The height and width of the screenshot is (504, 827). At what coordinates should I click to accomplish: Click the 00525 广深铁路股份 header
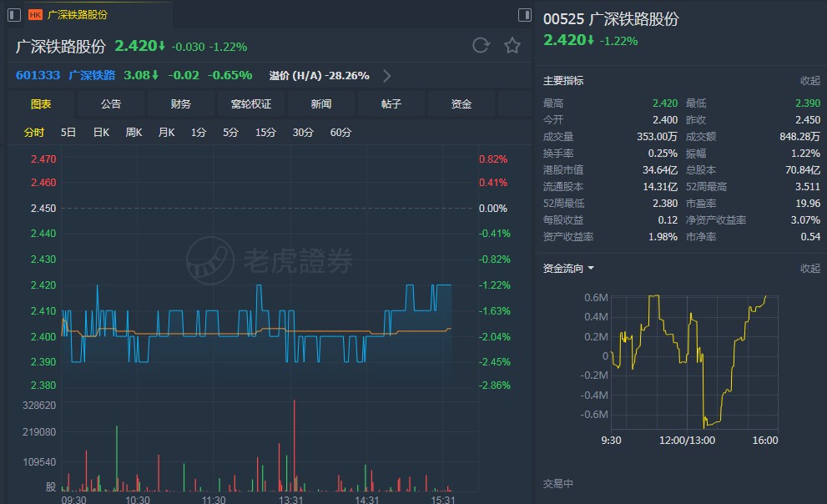pos(612,19)
